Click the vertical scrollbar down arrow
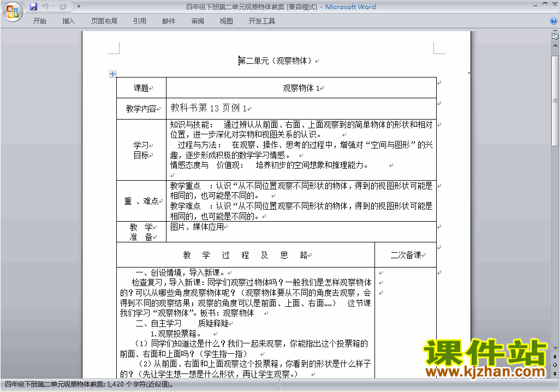Viewport: 559px width, 392px height. pos(555,348)
